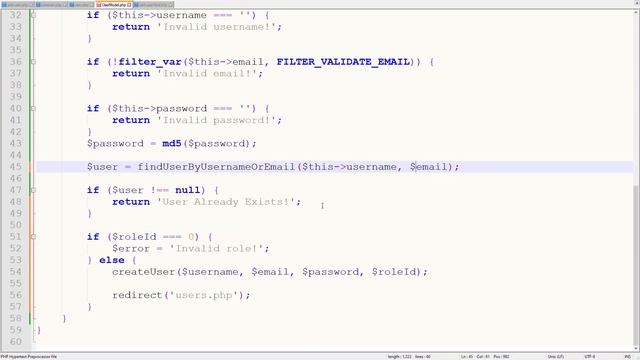
Task: Click PHP Hypertext Preprocessor file status label
Action: [x=29, y=357]
